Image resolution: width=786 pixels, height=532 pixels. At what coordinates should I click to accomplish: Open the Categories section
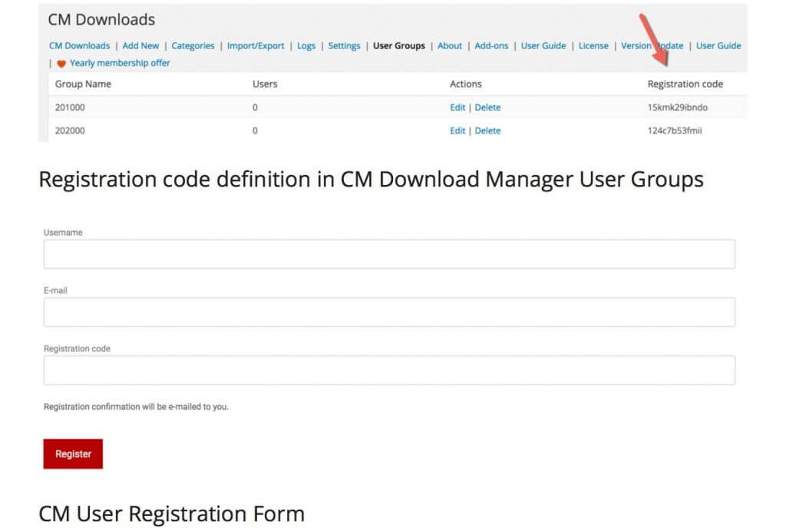point(193,46)
